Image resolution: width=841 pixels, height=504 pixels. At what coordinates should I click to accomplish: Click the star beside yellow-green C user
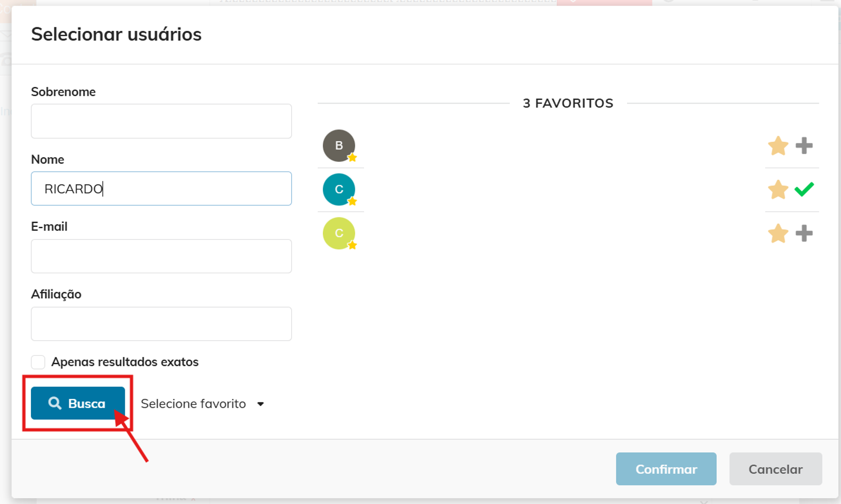(778, 233)
